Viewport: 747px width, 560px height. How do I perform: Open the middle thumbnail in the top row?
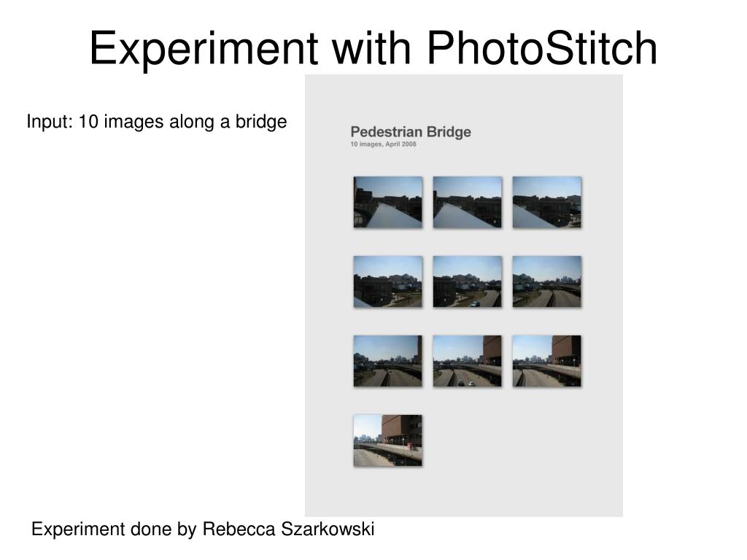468,202
